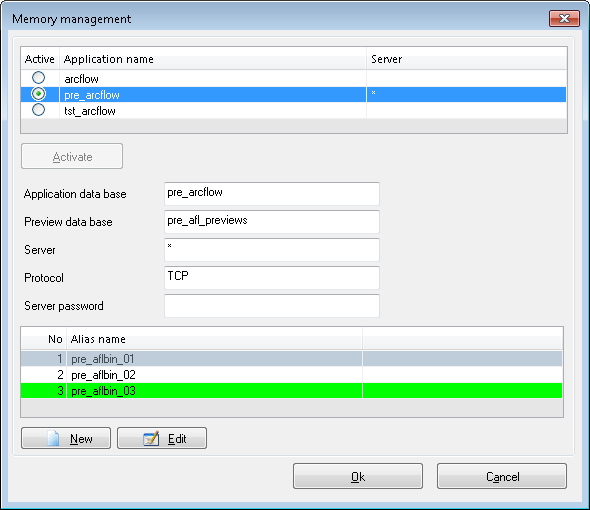590x510 pixels.
Task: Click the Protocol input field
Action: click(272, 278)
